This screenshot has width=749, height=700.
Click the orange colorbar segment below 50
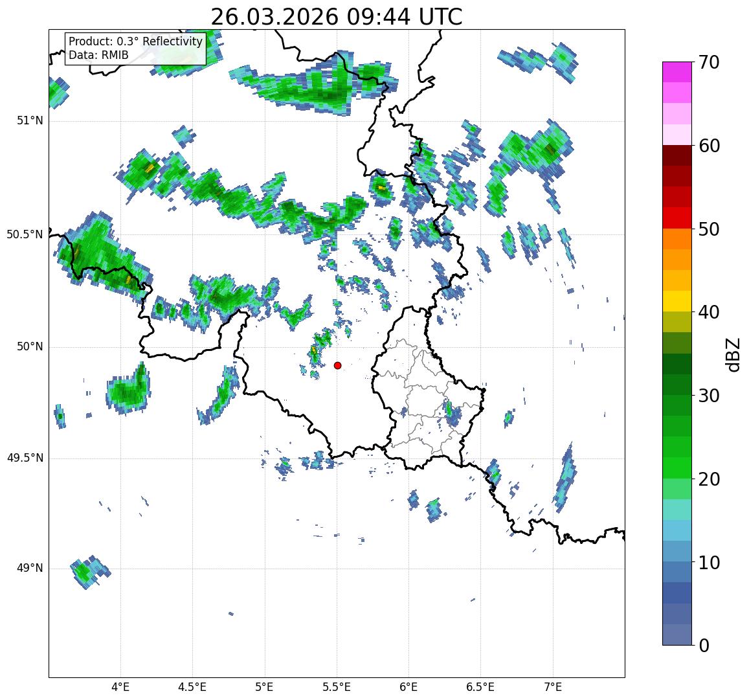click(677, 239)
